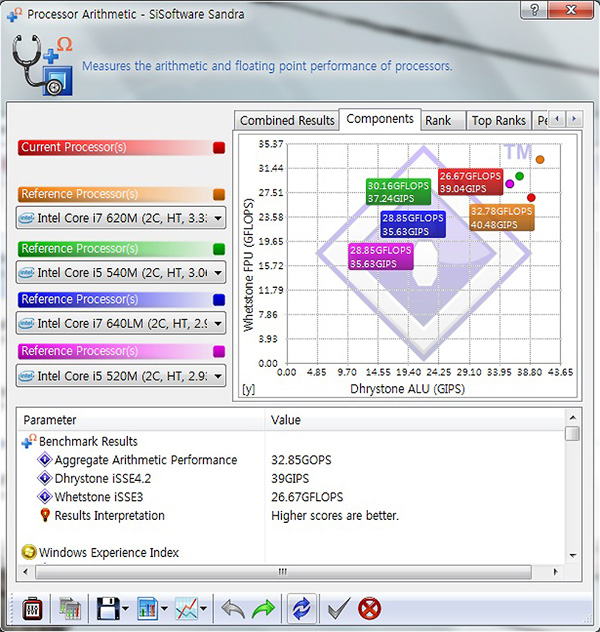
Task: Click the blue 28.85GFLOPS chart label
Action: [413, 225]
